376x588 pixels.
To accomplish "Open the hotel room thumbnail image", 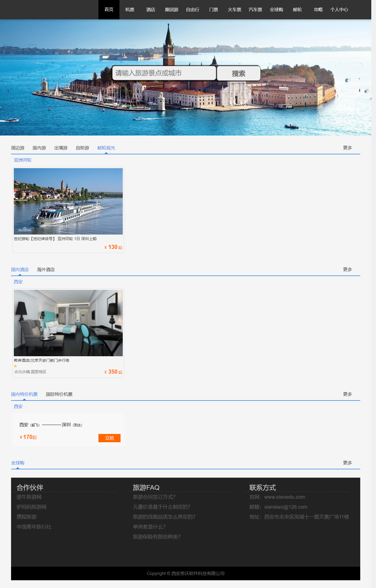I will [68, 323].
